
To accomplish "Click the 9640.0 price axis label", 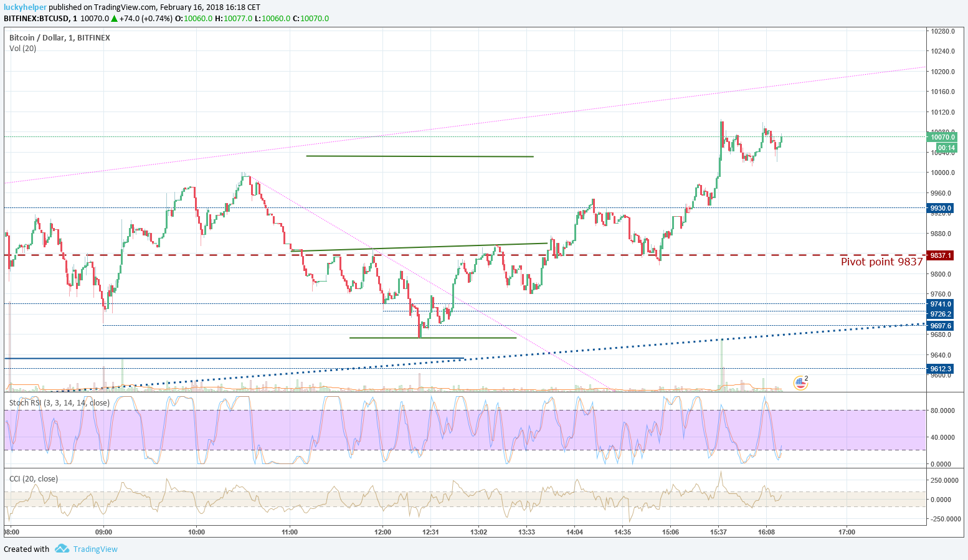I will coord(941,355).
